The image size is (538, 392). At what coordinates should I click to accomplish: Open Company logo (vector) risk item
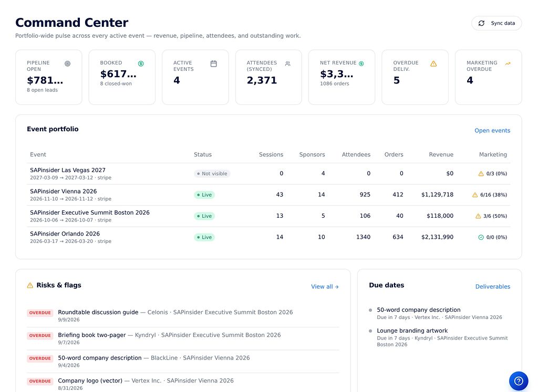click(183, 384)
